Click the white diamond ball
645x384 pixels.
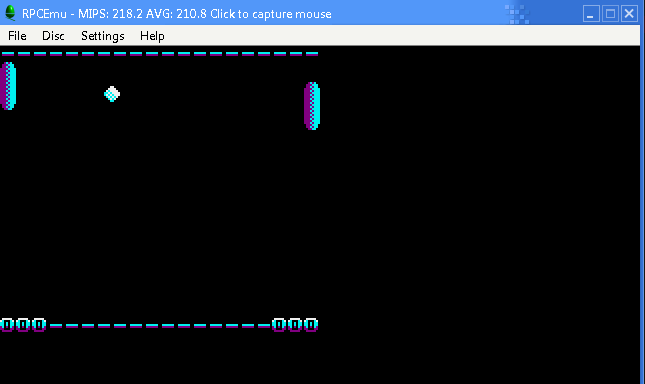[x=112, y=94]
